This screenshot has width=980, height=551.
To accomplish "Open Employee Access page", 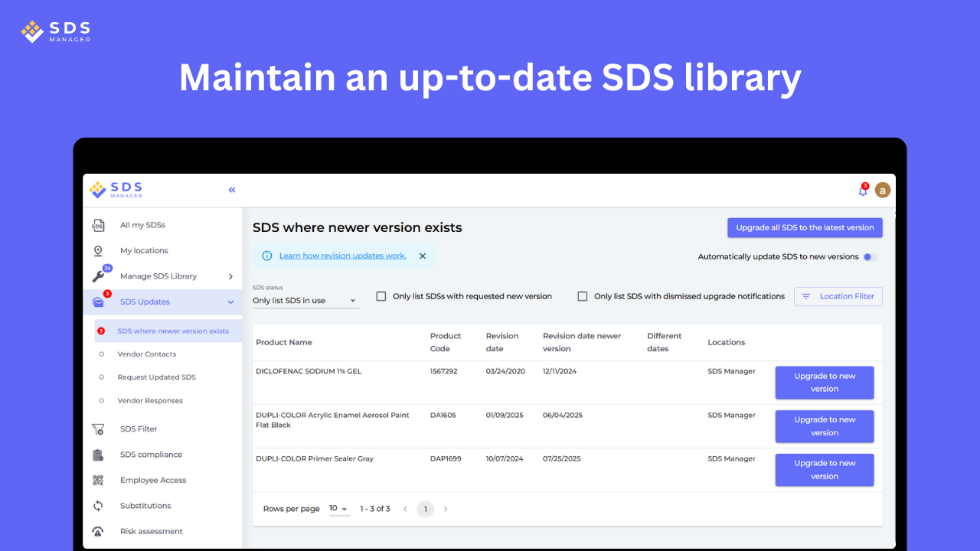I will [x=153, y=481].
